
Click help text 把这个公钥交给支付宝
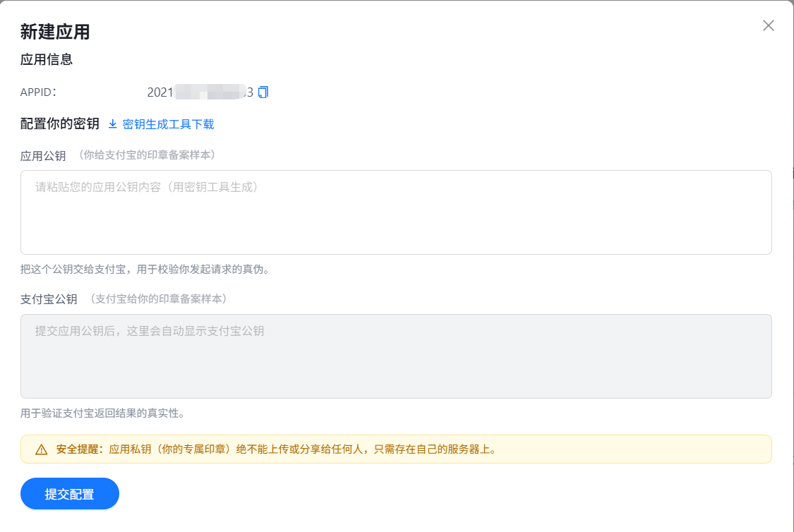148,270
